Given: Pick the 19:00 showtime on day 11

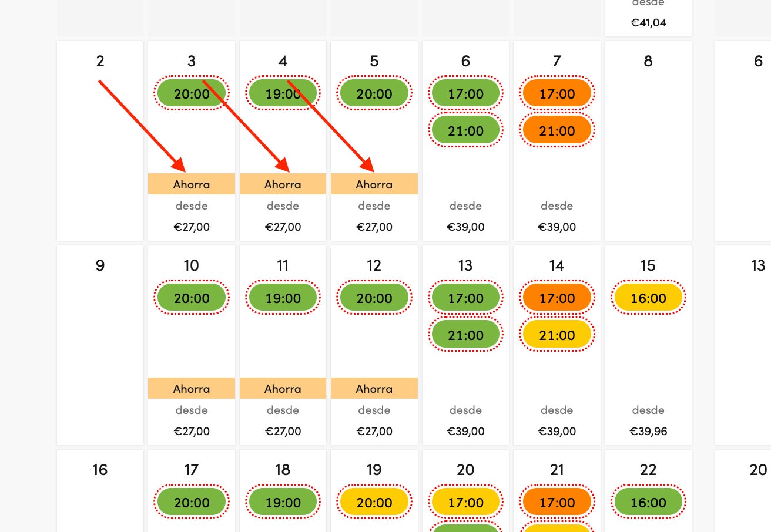Looking at the screenshot, I should point(283,298).
